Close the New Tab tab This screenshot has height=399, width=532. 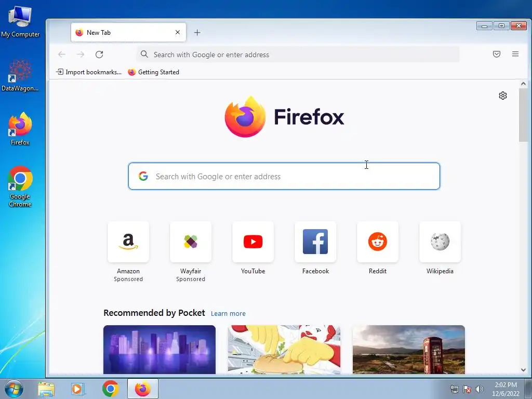coord(178,32)
